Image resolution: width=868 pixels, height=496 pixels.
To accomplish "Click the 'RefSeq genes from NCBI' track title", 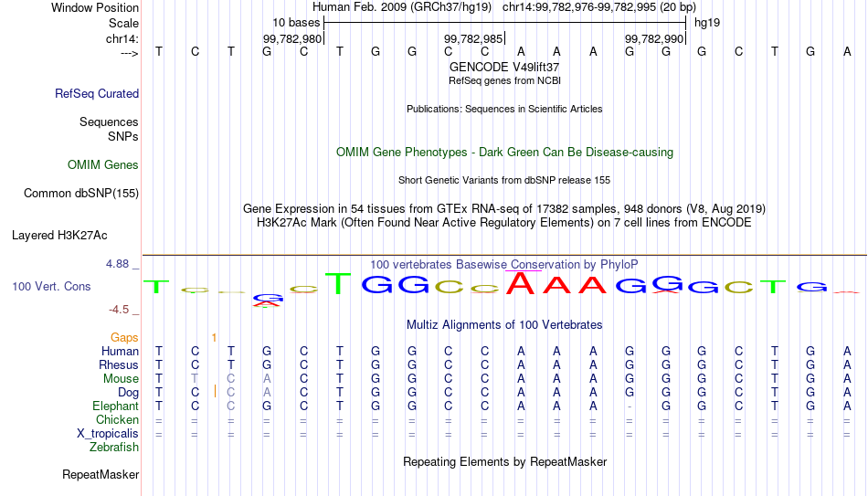I will 504,80.
